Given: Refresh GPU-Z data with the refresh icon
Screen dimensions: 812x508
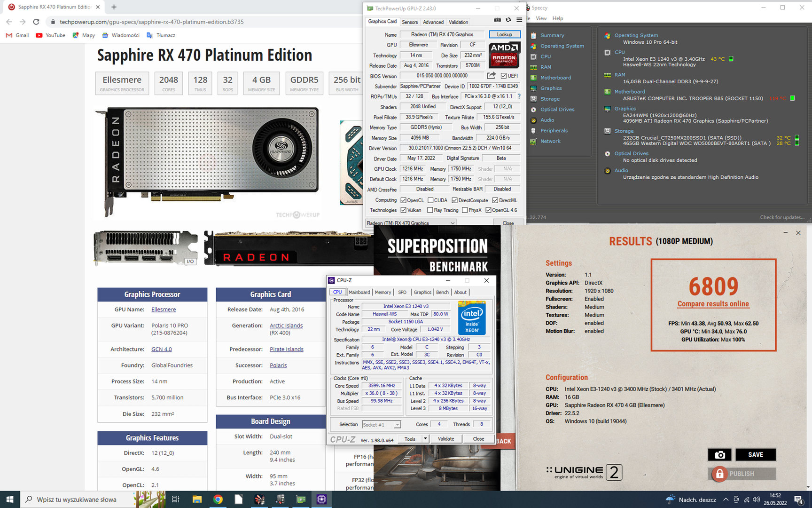Looking at the screenshot, I should click(508, 20).
